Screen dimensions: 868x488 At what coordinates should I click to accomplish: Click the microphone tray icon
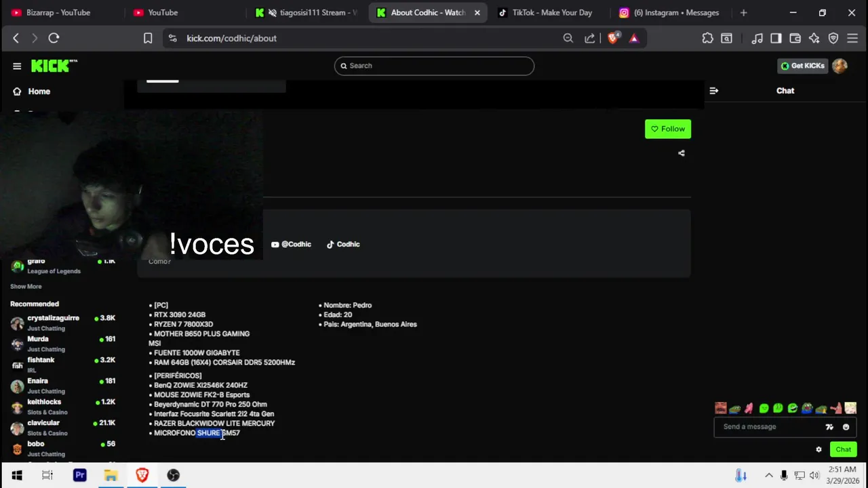click(x=784, y=475)
